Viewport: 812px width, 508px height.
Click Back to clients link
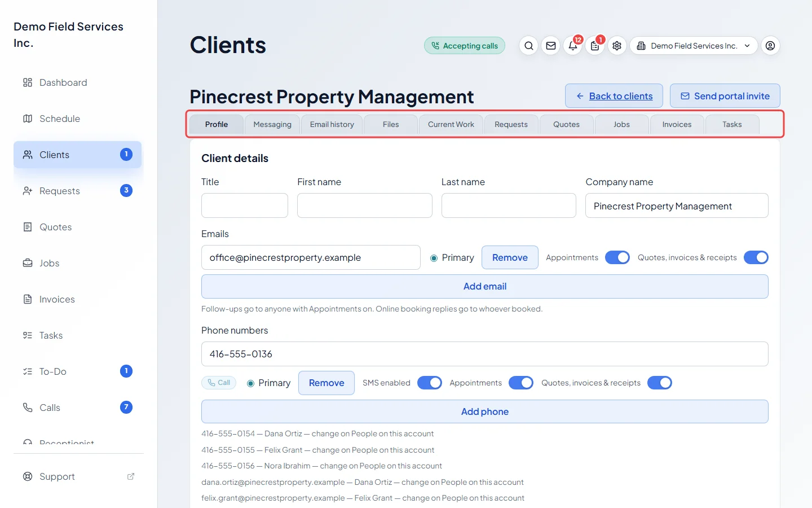point(614,96)
